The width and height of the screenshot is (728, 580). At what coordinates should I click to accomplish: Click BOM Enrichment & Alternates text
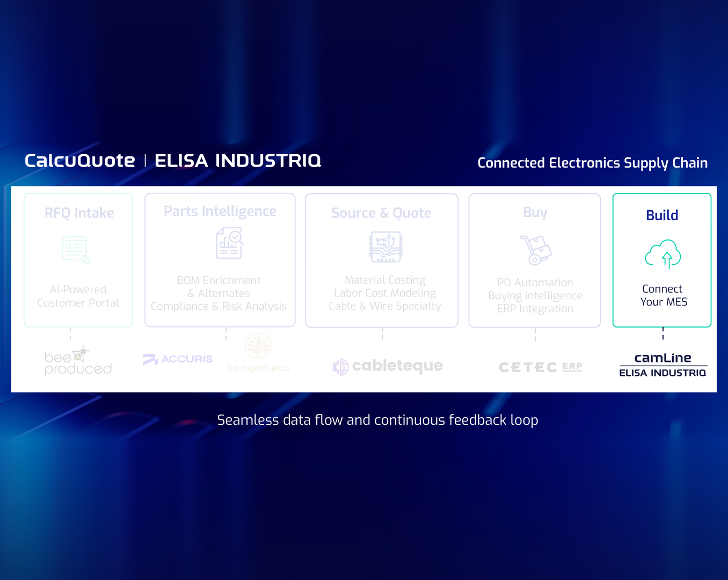(x=219, y=287)
